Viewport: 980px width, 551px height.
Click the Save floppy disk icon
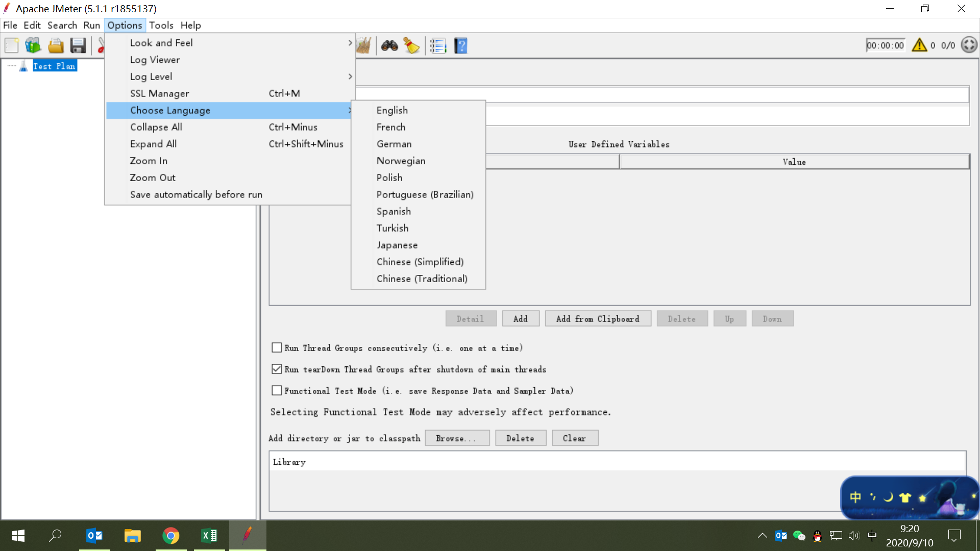78,46
